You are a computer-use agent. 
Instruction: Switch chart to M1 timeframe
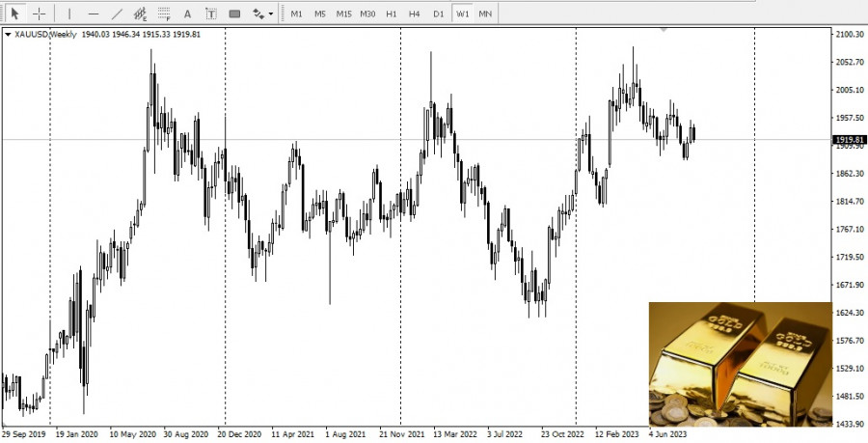point(297,14)
